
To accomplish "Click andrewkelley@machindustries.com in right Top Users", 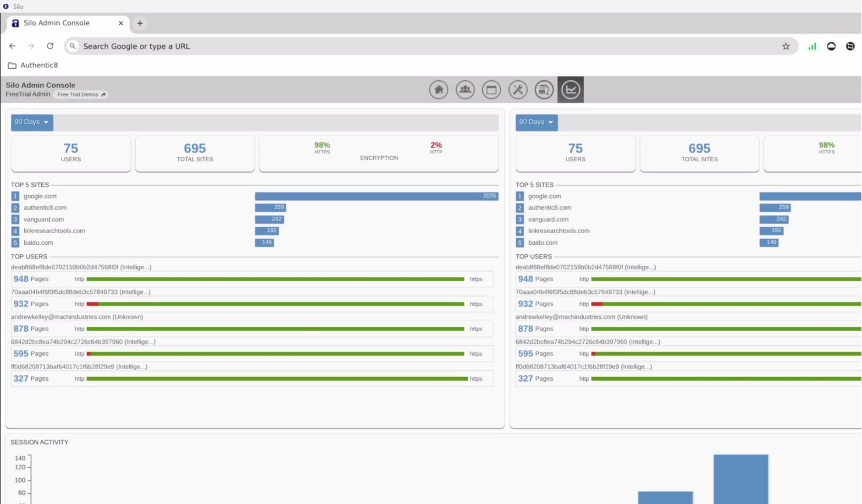I will pyautogui.click(x=581, y=317).
